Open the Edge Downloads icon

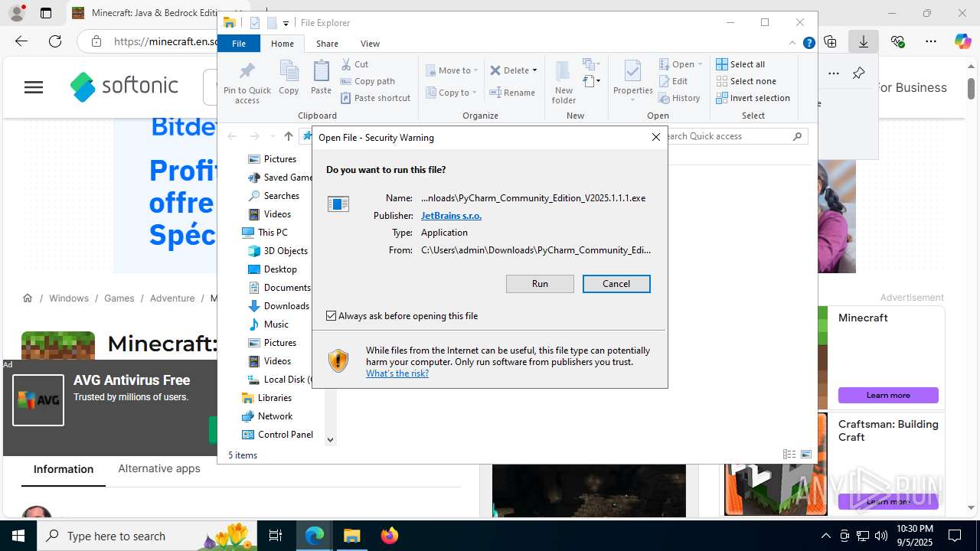[x=864, y=41]
